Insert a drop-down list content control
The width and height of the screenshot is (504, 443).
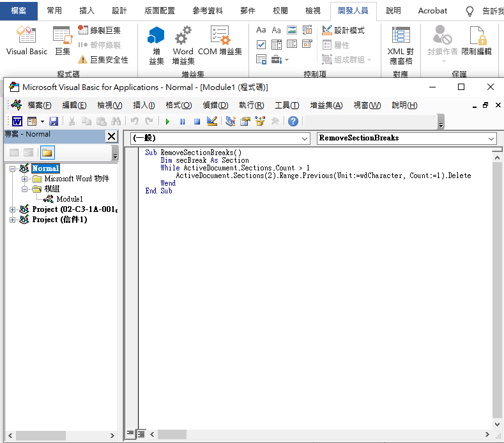pyautogui.click(x=291, y=44)
